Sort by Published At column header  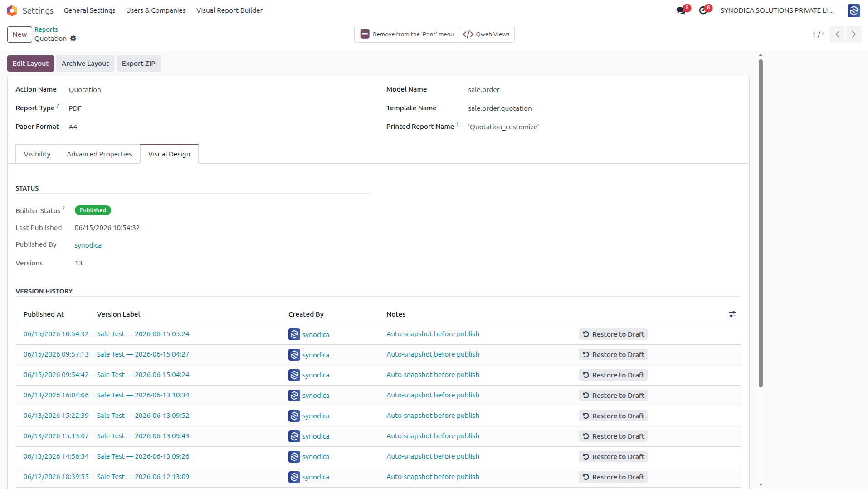[x=44, y=314]
